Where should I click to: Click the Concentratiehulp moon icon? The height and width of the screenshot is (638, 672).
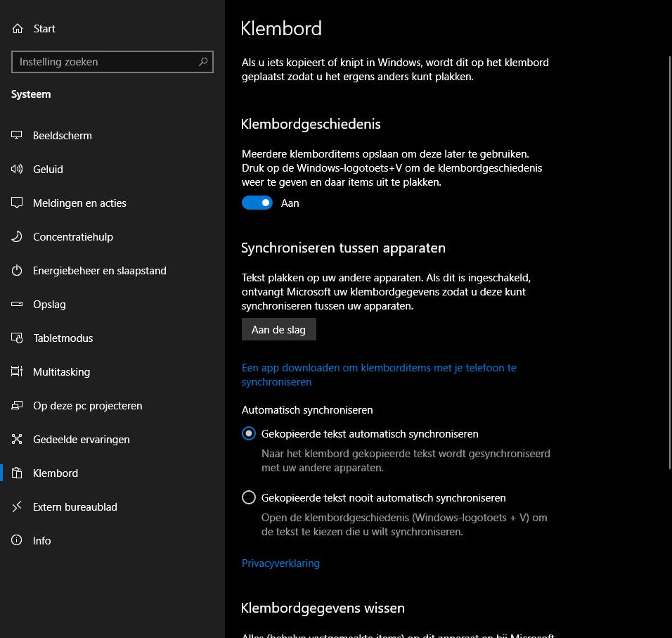18,237
